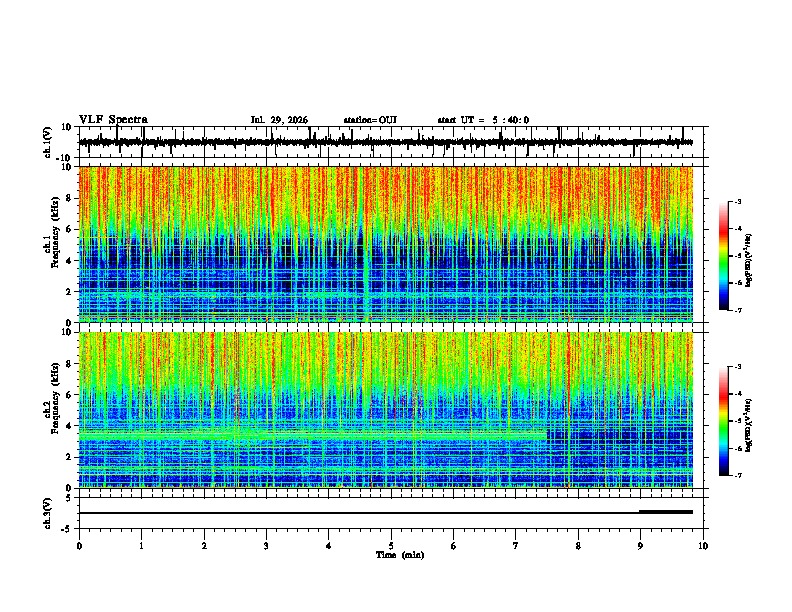Viewport: 792px width, 612px height.
Task: Click the time axis tick label "0"
Action: (79, 545)
